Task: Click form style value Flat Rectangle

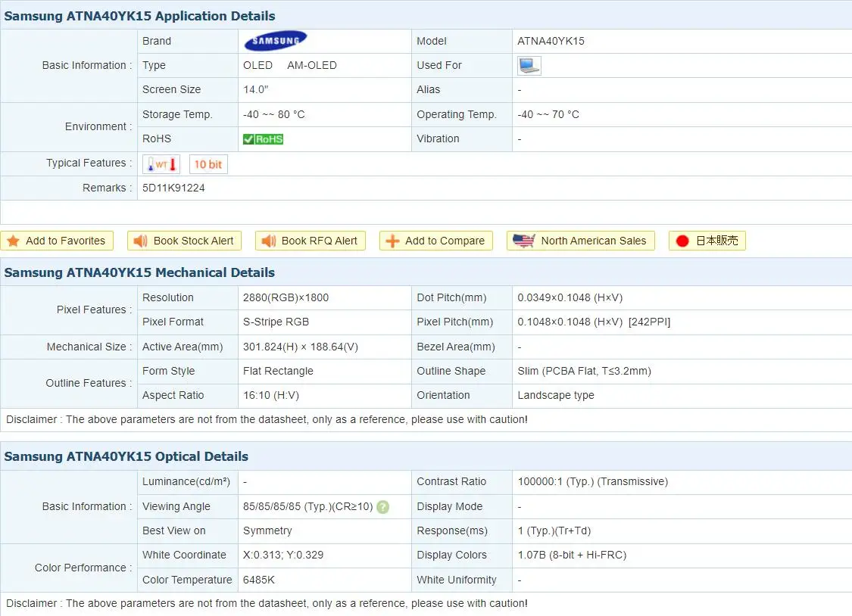Action: (278, 372)
